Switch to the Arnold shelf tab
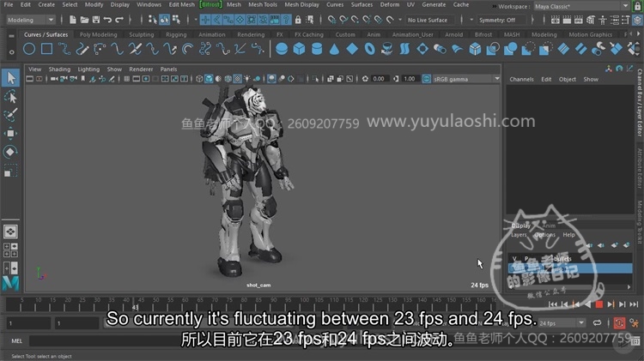The width and height of the screenshot is (644, 361). tap(454, 34)
